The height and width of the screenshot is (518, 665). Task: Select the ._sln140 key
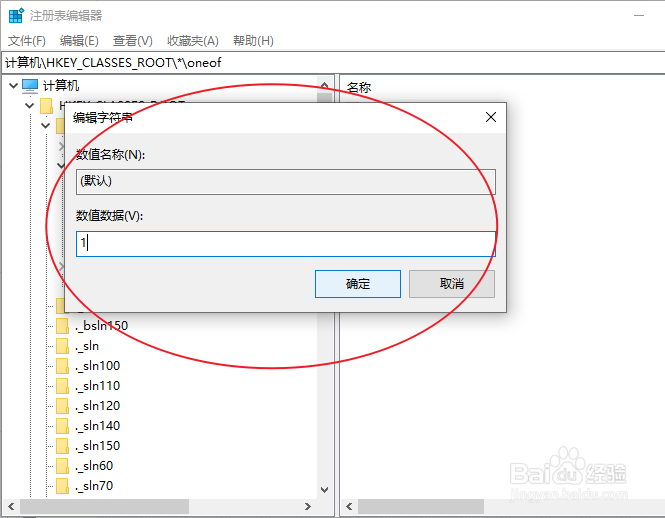98,426
